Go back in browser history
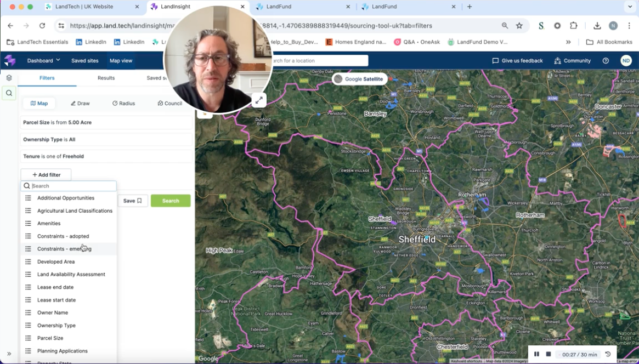This screenshot has width=639, height=364. pos(10,26)
